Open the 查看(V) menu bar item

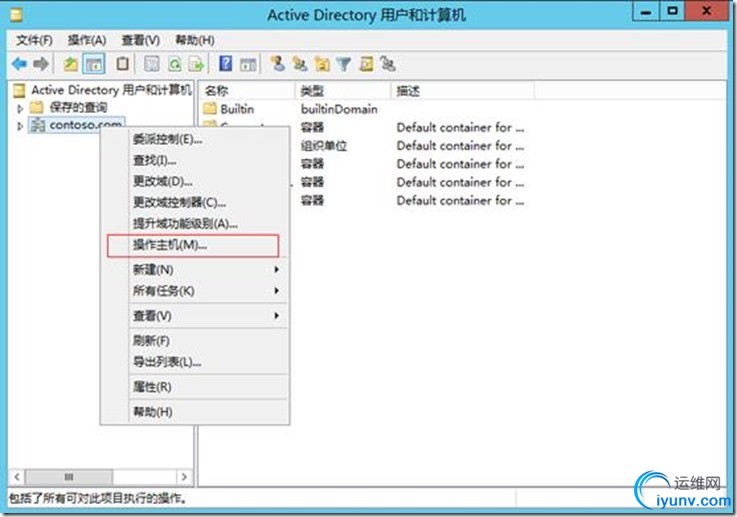coord(141,40)
